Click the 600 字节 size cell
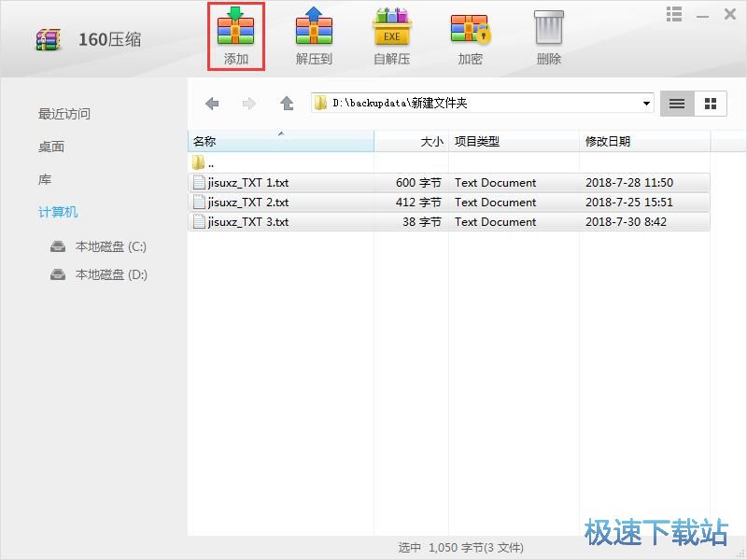The width and height of the screenshot is (747, 560). [x=418, y=183]
